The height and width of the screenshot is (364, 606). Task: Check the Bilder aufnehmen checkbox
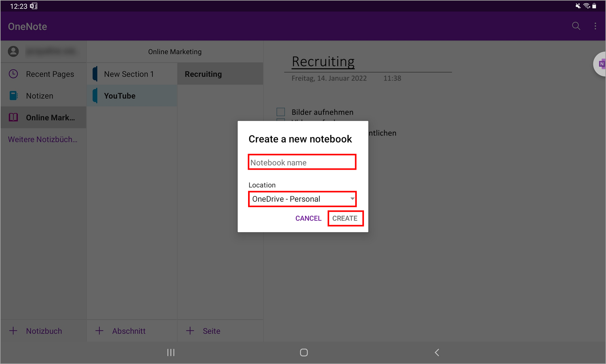pyautogui.click(x=281, y=112)
